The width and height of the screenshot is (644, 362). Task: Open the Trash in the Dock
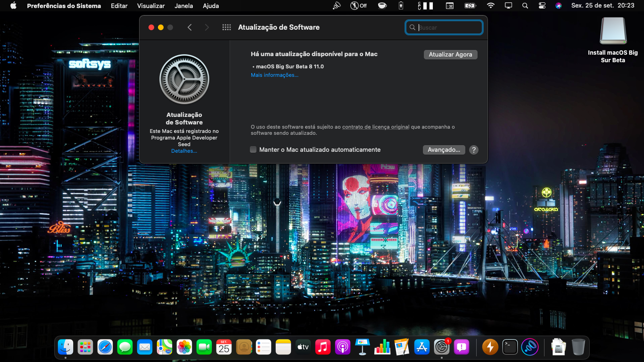[578, 347]
